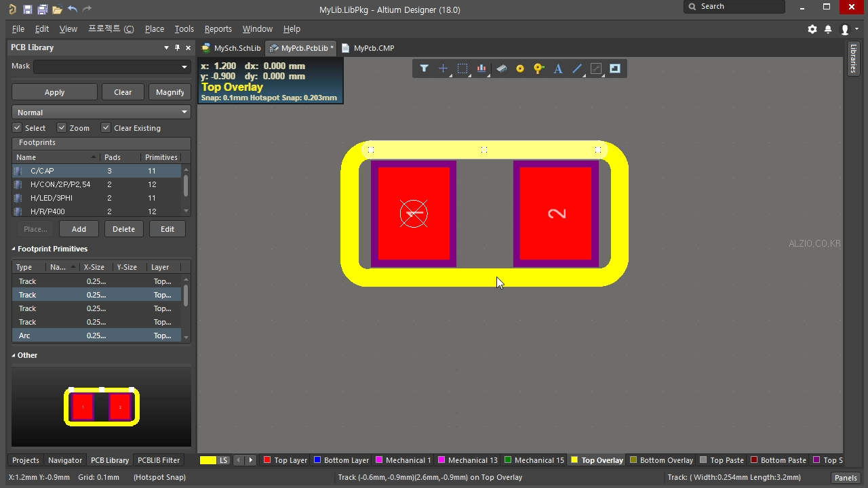
Task: Switch to MySch.SchLib tab
Action: tap(231, 48)
